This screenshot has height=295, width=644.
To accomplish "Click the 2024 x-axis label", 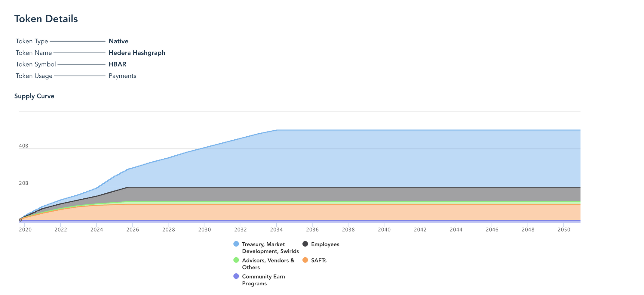I will pyautogui.click(x=97, y=230).
